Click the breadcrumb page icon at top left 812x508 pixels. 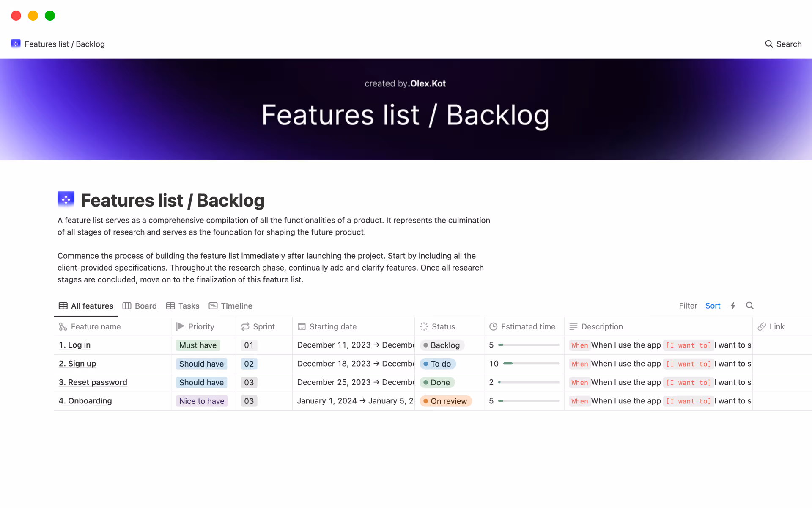pos(16,44)
